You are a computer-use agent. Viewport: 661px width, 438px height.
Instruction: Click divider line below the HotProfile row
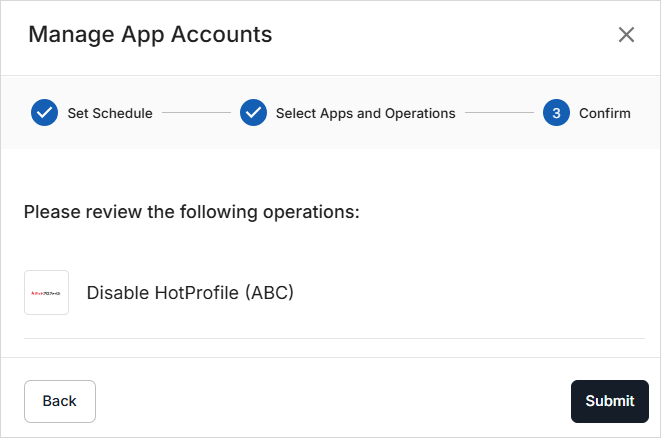point(334,338)
